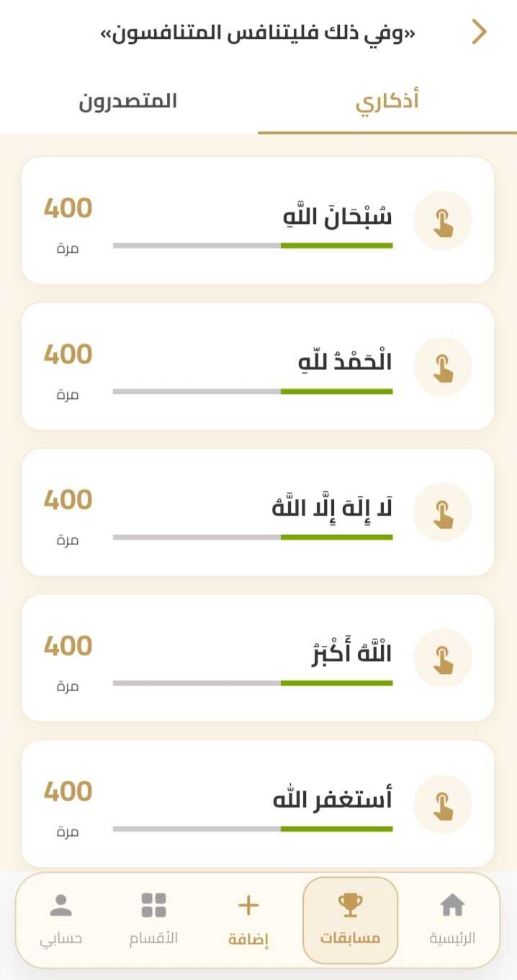Click the page title «وفي ذلك فليتنافس المتنافسون»
The width and height of the screenshot is (517, 980).
pos(258,33)
